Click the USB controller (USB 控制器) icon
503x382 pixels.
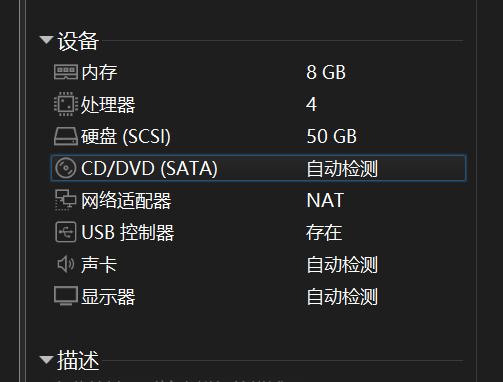tap(66, 232)
